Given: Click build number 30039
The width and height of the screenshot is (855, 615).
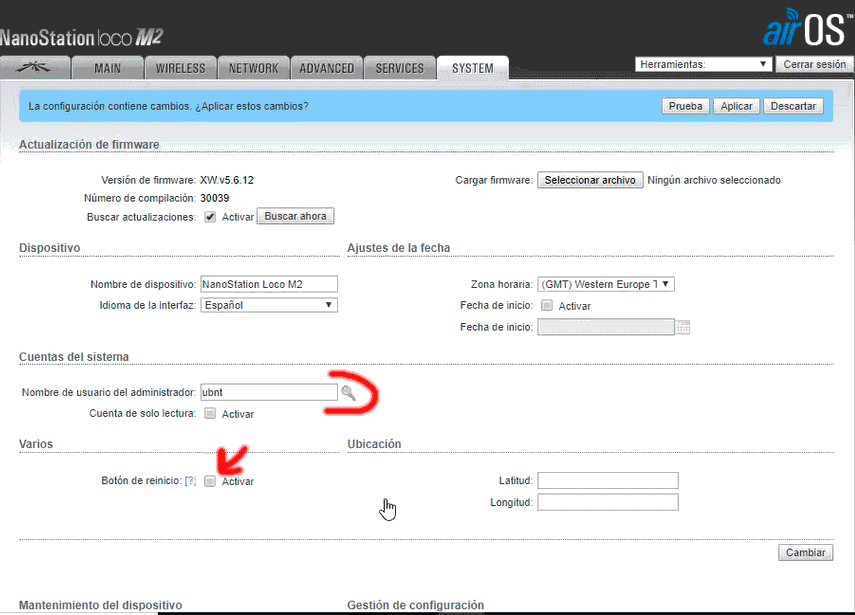Looking at the screenshot, I should click(x=214, y=198).
